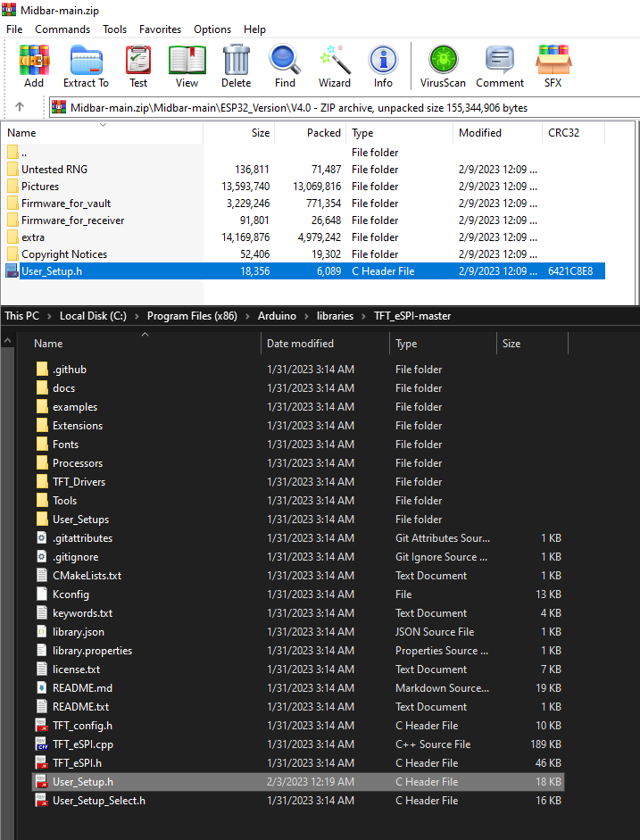The width and height of the screenshot is (640, 840).
Task: Select User_Setup.h in the WinRAR archive
Action: [x=304, y=271]
